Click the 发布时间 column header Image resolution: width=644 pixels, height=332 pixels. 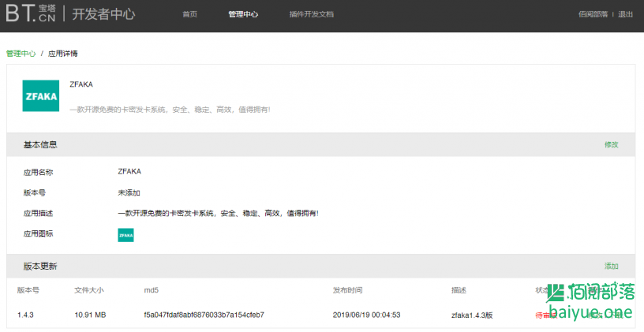click(x=347, y=290)
